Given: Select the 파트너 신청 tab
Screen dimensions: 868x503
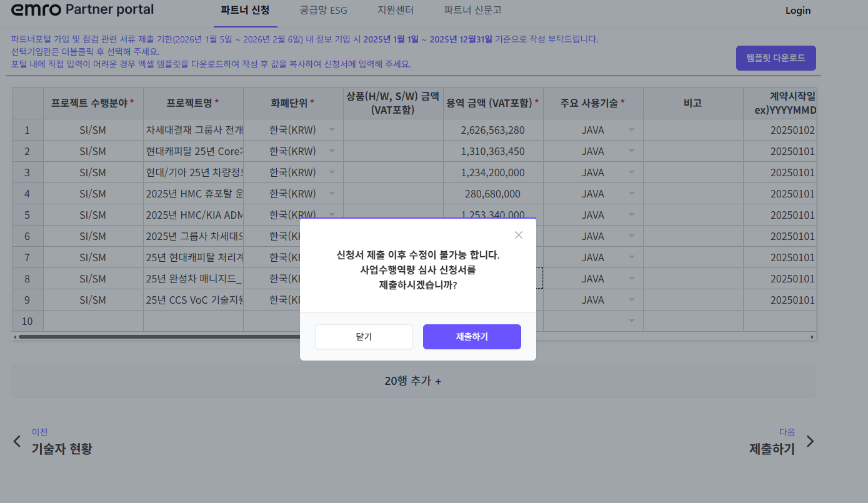Looking at the screenshot, I should (245, 10).
